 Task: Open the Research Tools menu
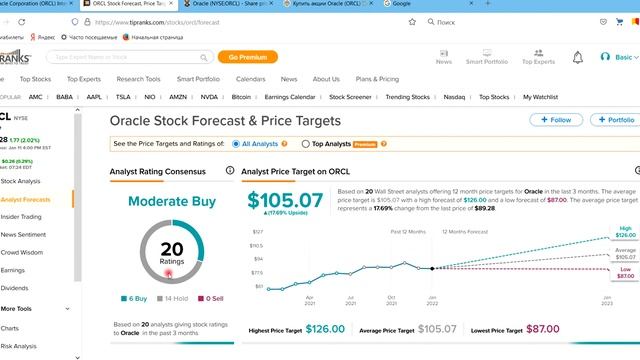(x=138, y=79)
